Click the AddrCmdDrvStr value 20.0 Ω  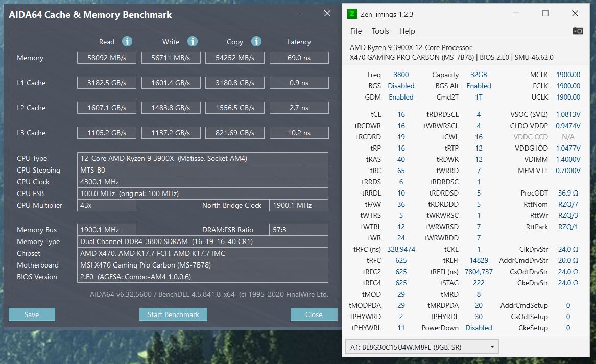coord(568,261)
